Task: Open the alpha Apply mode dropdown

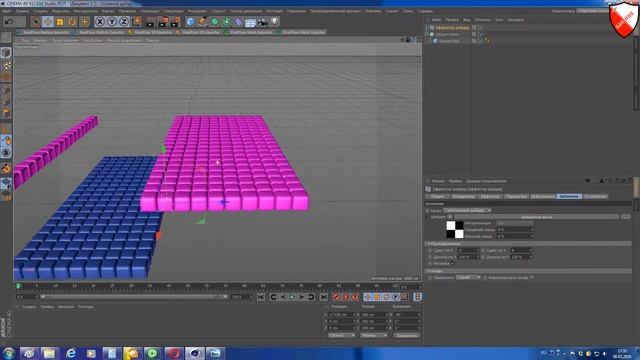Action: 468,278
